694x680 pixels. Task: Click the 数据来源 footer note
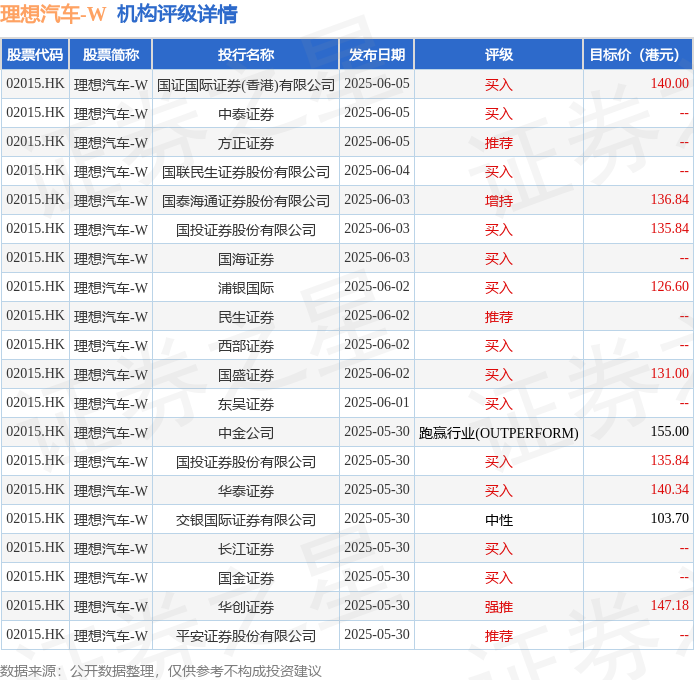(x=161, y=671)
